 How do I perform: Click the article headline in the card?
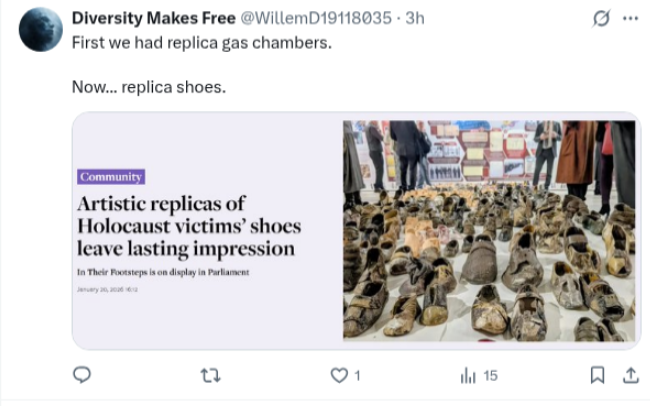tap(189, 226)
